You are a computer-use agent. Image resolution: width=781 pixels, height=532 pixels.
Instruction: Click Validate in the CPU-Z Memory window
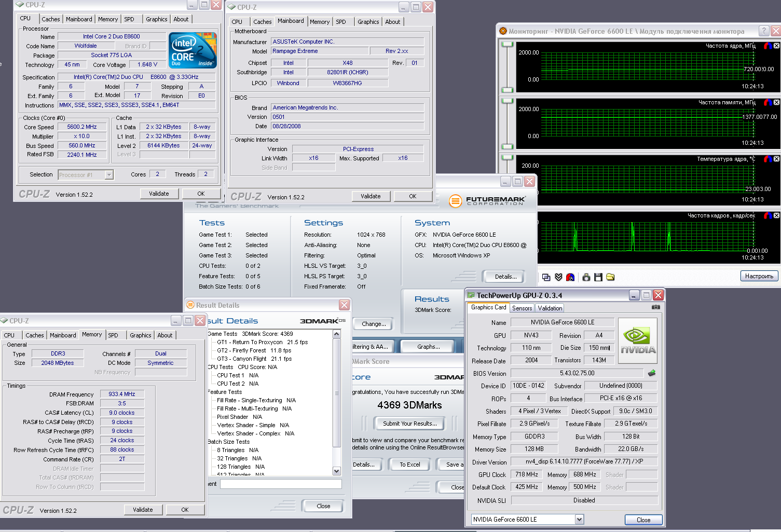click(143, 510)
